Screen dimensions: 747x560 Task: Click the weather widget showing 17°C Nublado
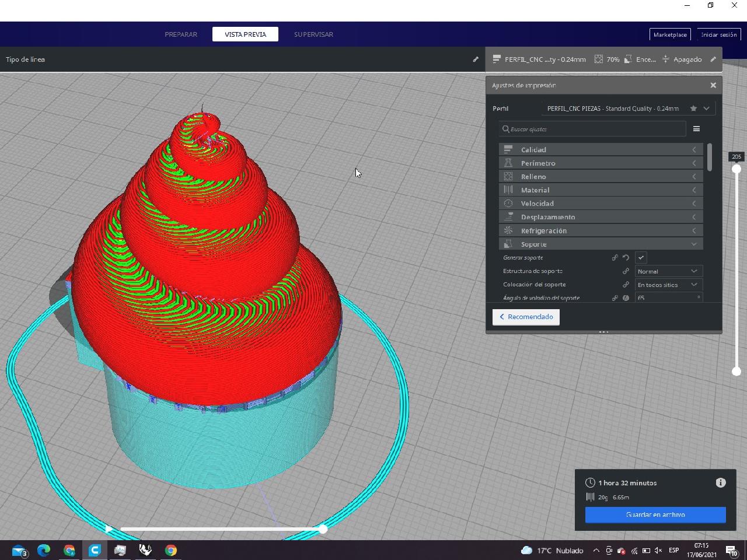[x=551, y=550]
